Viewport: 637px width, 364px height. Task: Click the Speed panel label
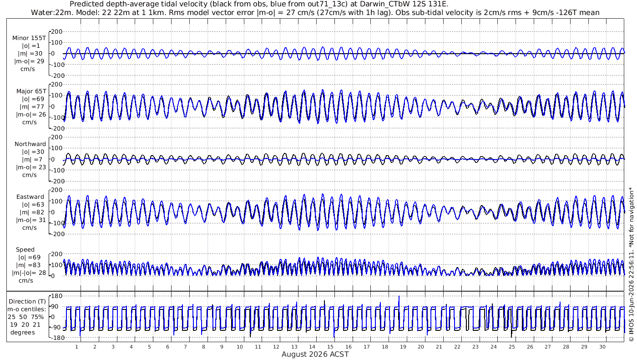25,250
